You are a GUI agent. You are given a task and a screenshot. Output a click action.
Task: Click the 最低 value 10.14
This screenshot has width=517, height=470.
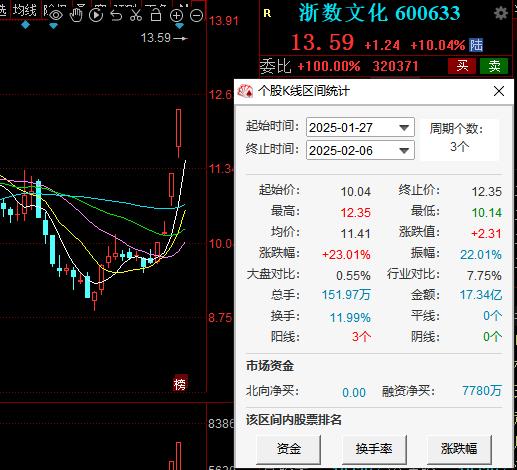pos(487,213)
